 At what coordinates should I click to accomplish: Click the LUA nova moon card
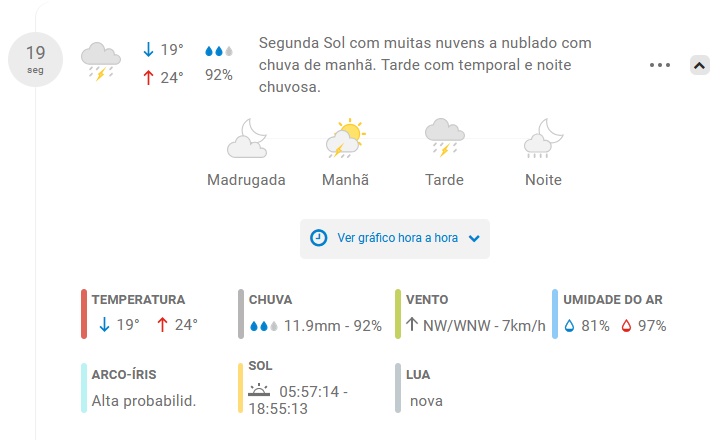[425, 389]
